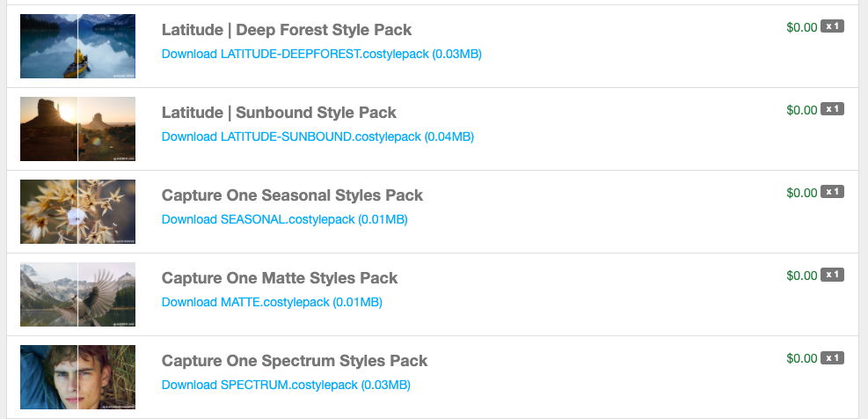The image size is (868, 419).
Task: Open Sunbound Style Pack desert thumbnail
Action: point(78,129)
